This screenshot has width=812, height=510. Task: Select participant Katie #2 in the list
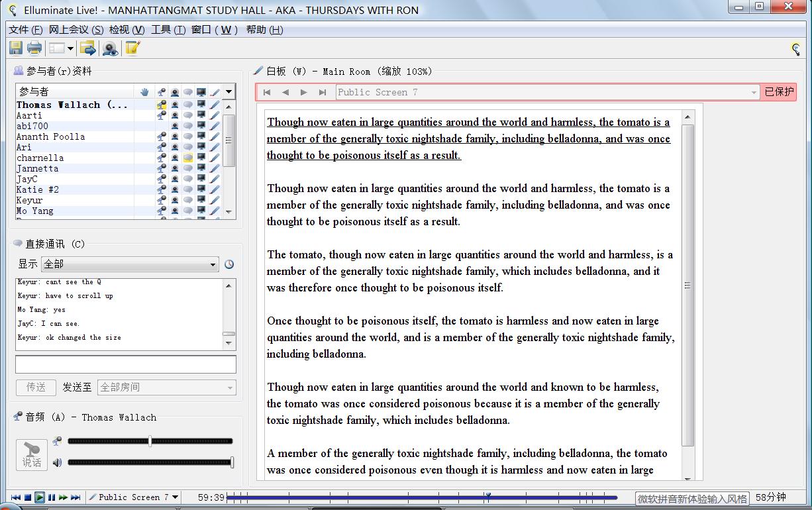coord(38,189)
